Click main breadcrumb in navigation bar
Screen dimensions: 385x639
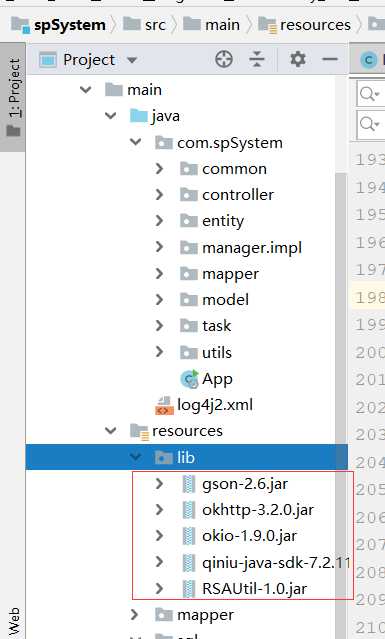pyautogui.click(x=211, y=25)
